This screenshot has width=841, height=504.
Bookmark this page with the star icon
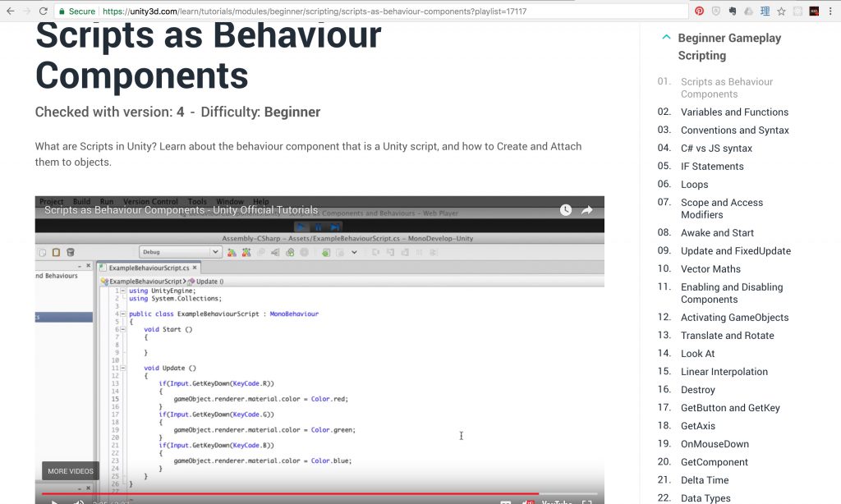pos(782,11)
